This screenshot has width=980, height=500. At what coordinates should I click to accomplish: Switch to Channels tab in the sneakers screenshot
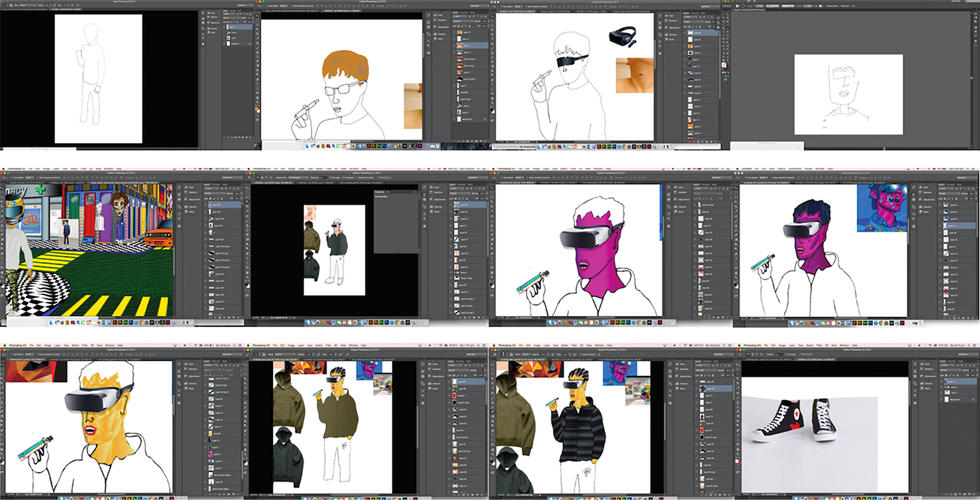951,361
